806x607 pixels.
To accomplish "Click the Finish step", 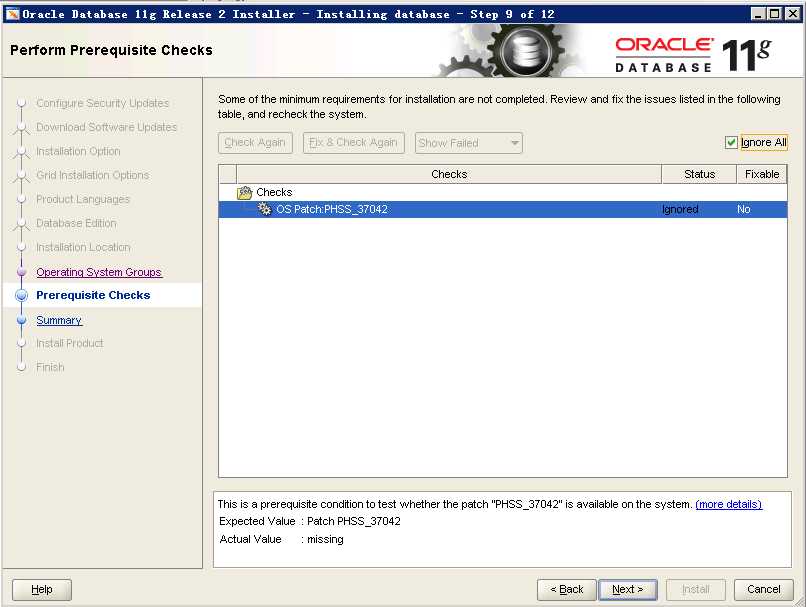I will 50,367.
